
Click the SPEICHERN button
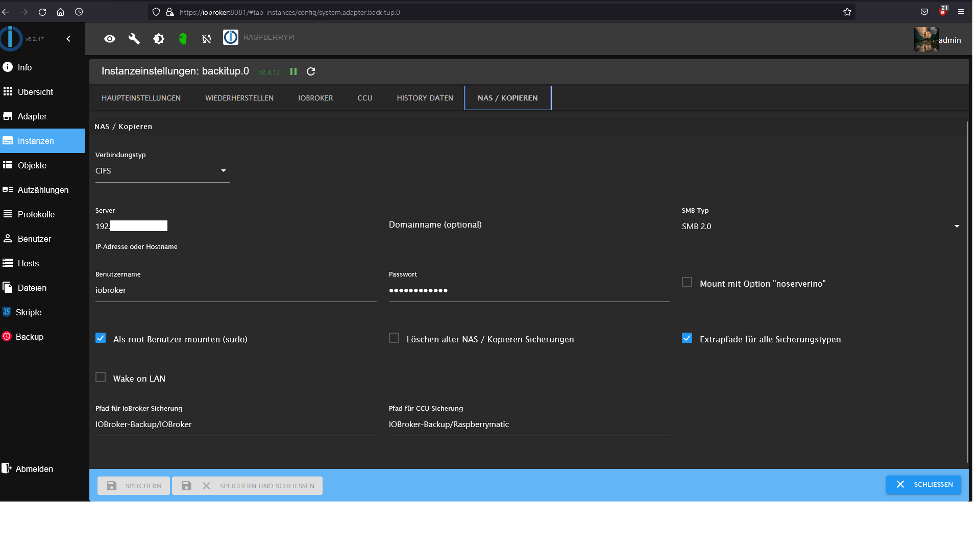click(134, 486)
